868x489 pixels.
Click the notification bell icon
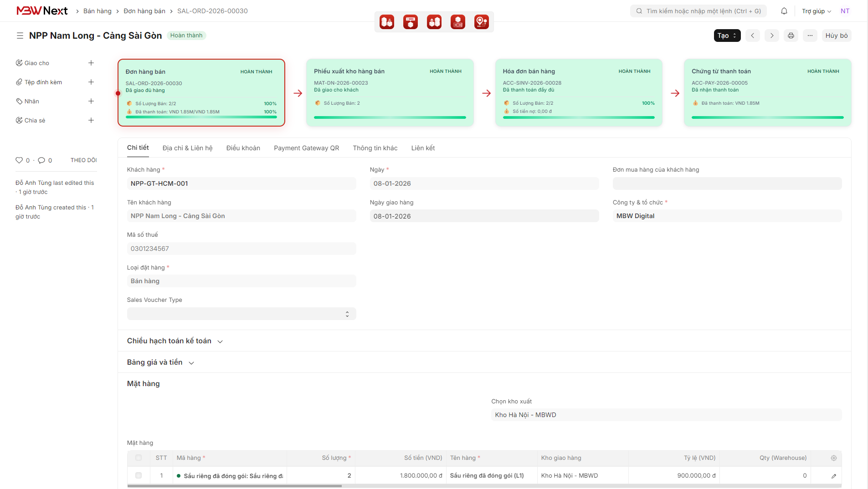[784, 11]
